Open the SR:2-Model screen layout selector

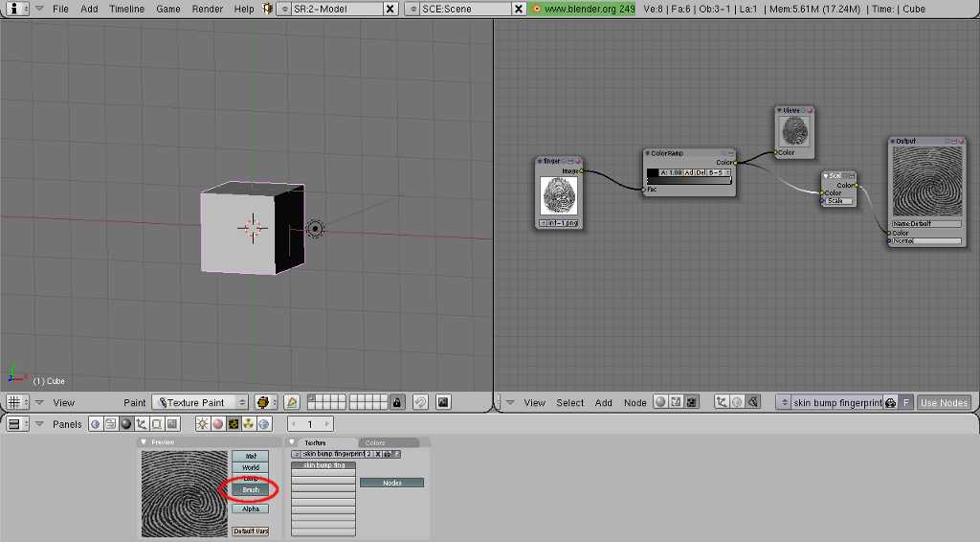[x=283, y=9]
